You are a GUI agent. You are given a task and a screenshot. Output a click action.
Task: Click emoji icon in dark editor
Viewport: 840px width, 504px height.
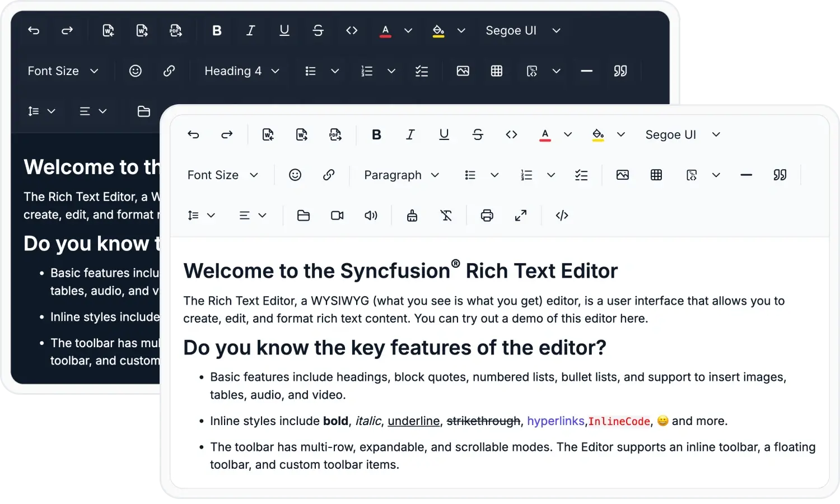pos(136,71)
